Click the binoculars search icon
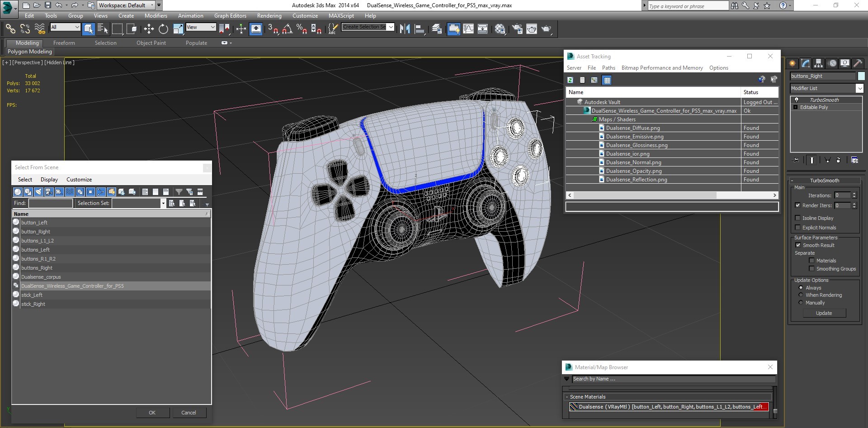This screenshot has height=428, width=868. (734, 5)
